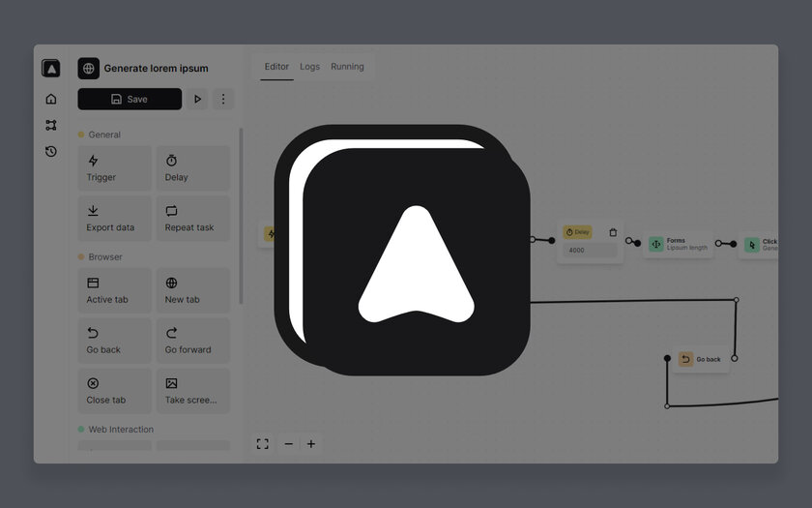Open the execution history log icon
The width and height of the screenshot is (812, 508).
pos(51,151)
